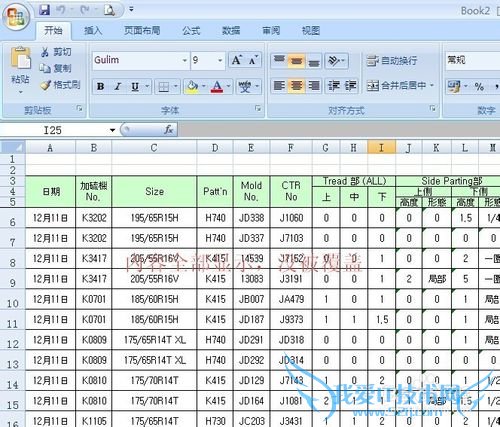Undo the last action

pos(60,10)
